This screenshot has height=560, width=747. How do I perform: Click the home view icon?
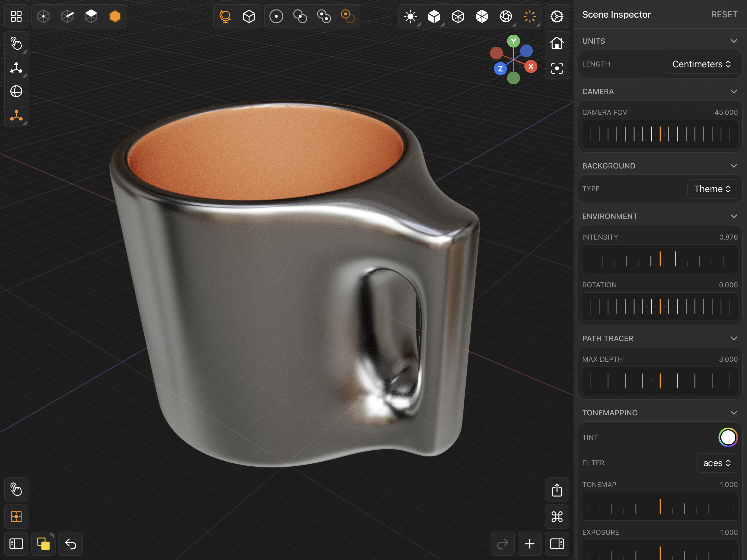coord(556,43)
